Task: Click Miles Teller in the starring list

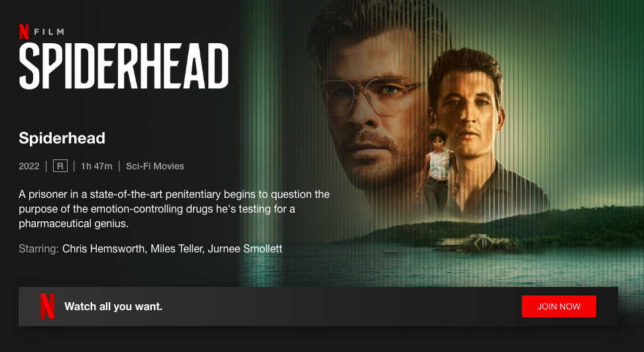Action: coord(177,249)
